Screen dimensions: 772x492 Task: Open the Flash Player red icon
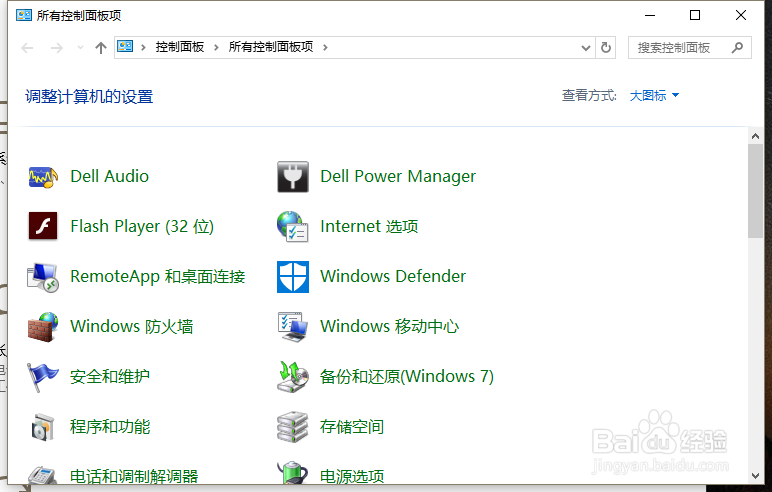(x=43, y=226)
